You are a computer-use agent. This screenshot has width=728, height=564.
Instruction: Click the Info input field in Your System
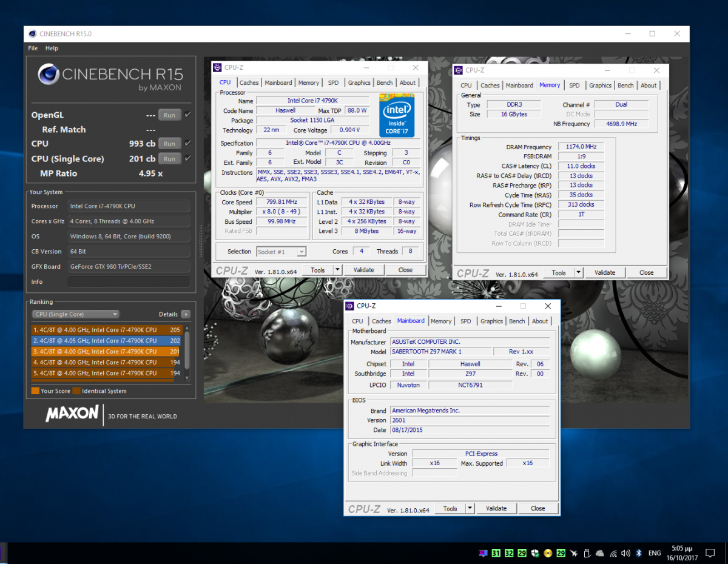click(128, 282)
